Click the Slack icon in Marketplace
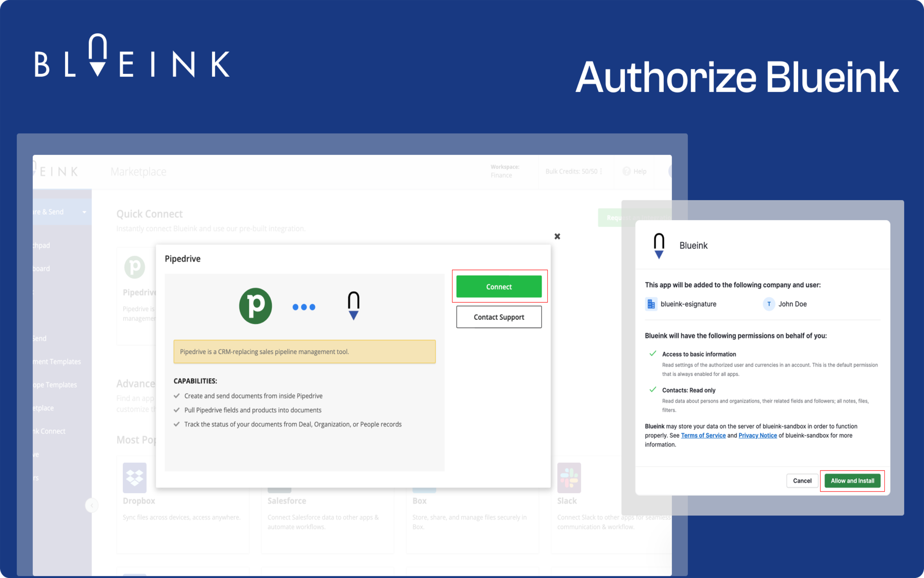This screenshot has width=924, height=578. pos(569,478)
